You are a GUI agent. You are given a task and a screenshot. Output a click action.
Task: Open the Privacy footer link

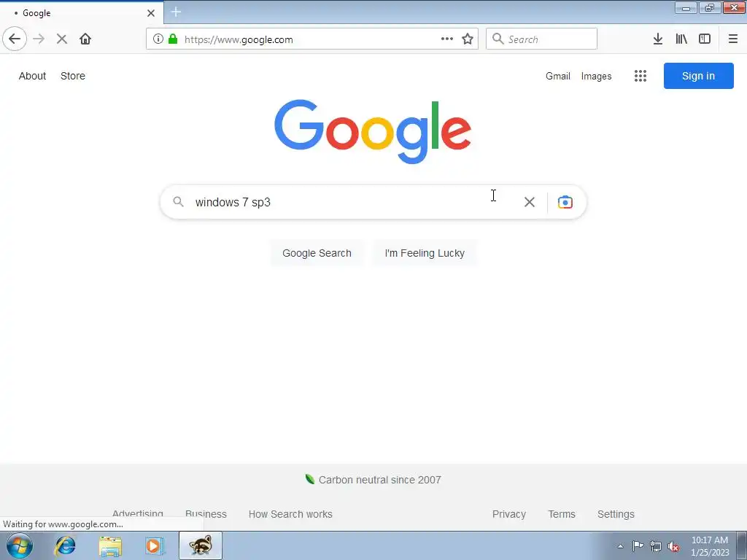508,514
